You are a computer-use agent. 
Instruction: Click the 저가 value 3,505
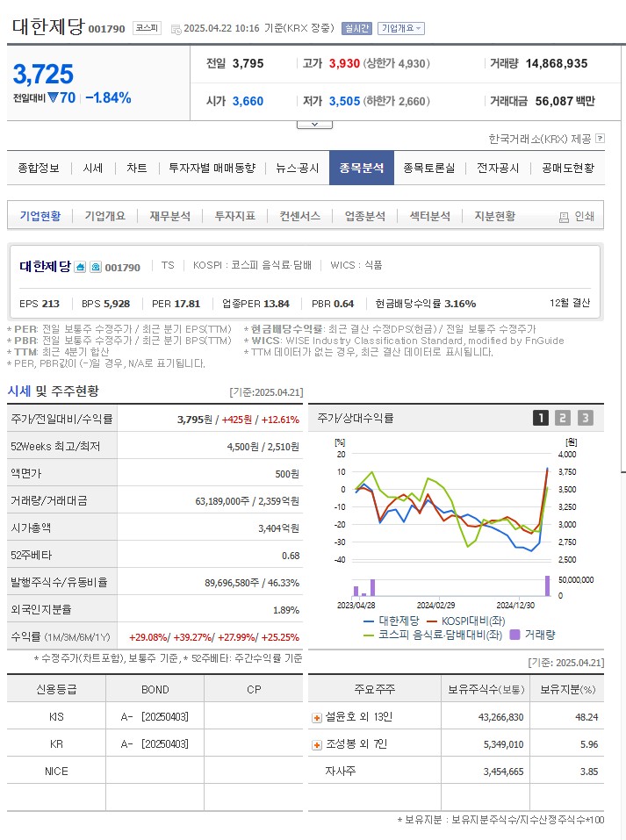pyautogui.click(x=344, y=101)
